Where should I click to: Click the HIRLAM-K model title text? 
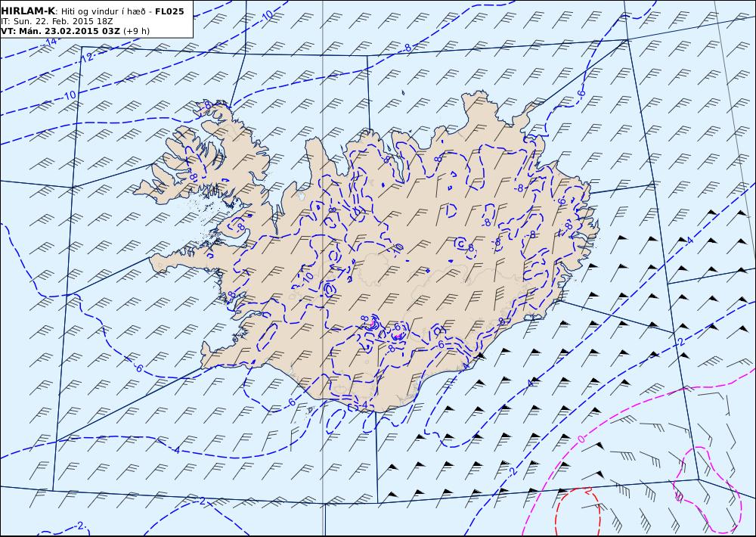point(28,11)
